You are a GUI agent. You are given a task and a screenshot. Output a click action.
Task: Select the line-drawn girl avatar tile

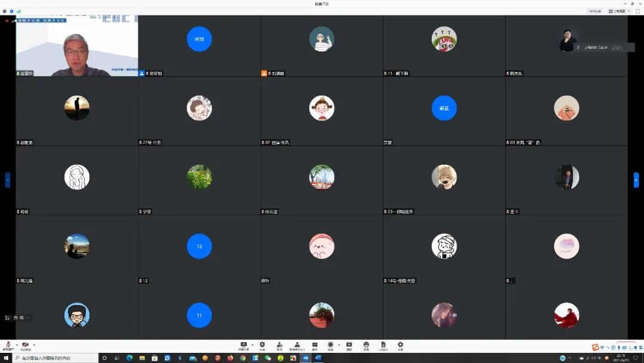click(x=77, y=177)
